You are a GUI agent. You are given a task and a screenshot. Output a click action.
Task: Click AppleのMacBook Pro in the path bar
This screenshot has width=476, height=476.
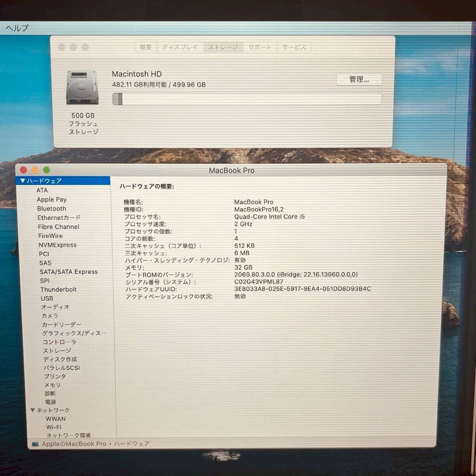[x=74, y=444]
